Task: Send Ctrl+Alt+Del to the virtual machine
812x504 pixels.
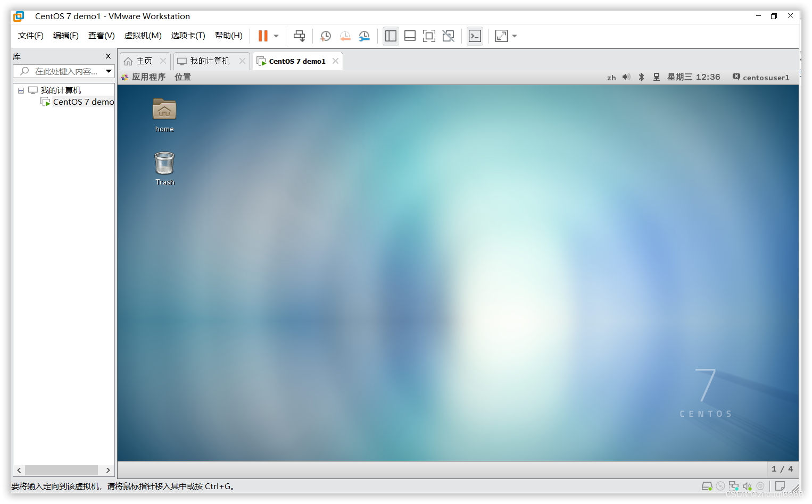Action: [x=300, y=36]
